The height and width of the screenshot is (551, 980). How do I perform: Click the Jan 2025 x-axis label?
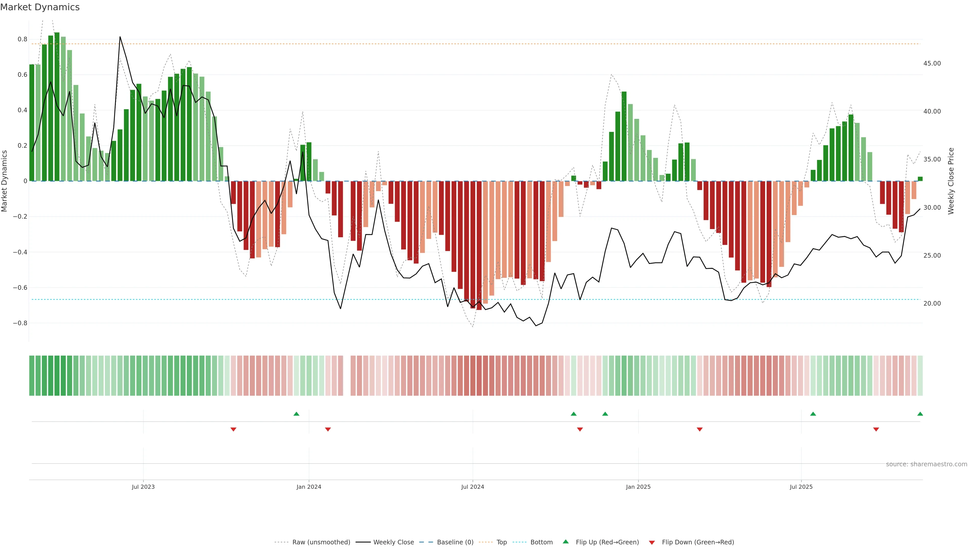[x=638, y=487]
